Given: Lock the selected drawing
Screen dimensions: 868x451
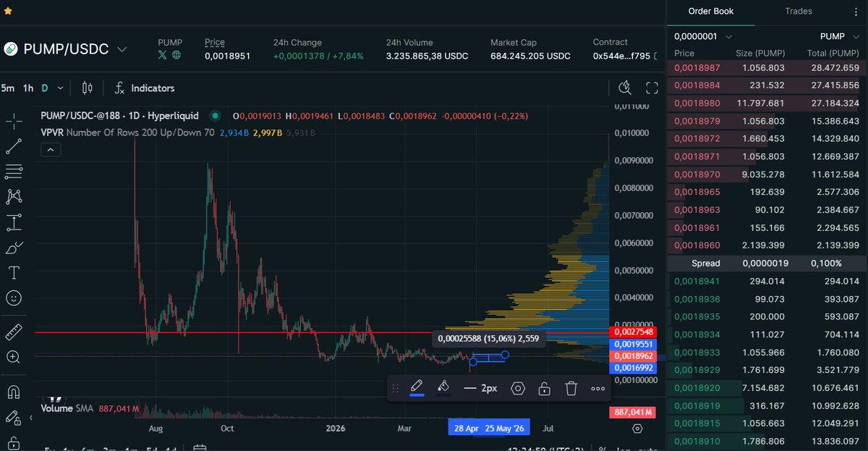Looking at the screenshot, I should coord(544,388).
